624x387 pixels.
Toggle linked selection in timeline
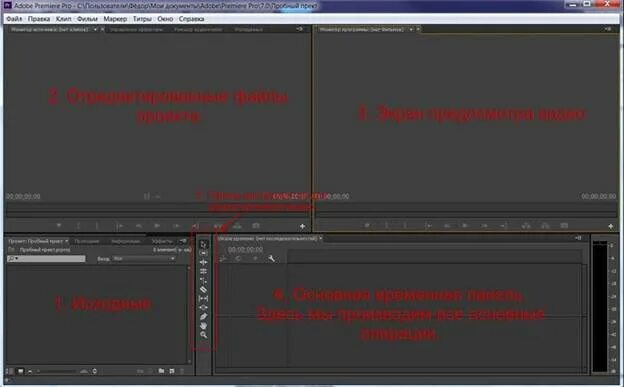[238, 259]
